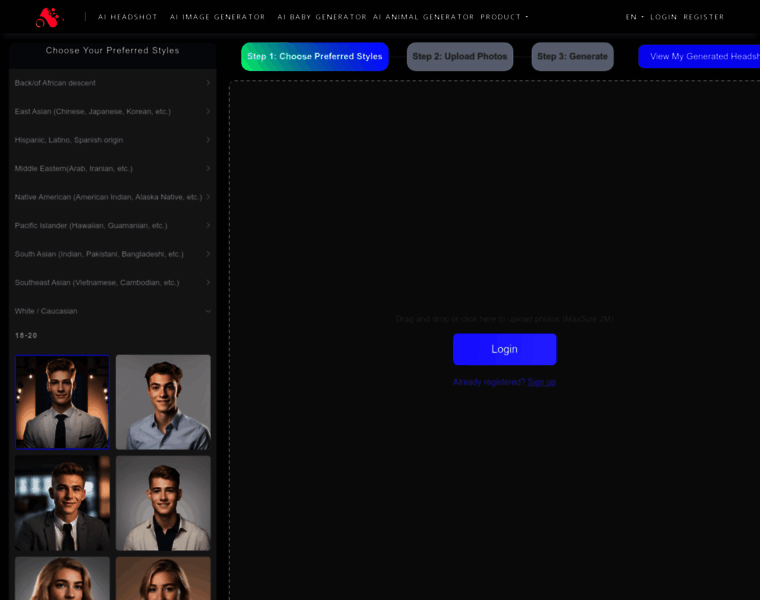Select man in dark suit office thumbnail
Viewport: 760px width, 600px height.
point(62,503)
